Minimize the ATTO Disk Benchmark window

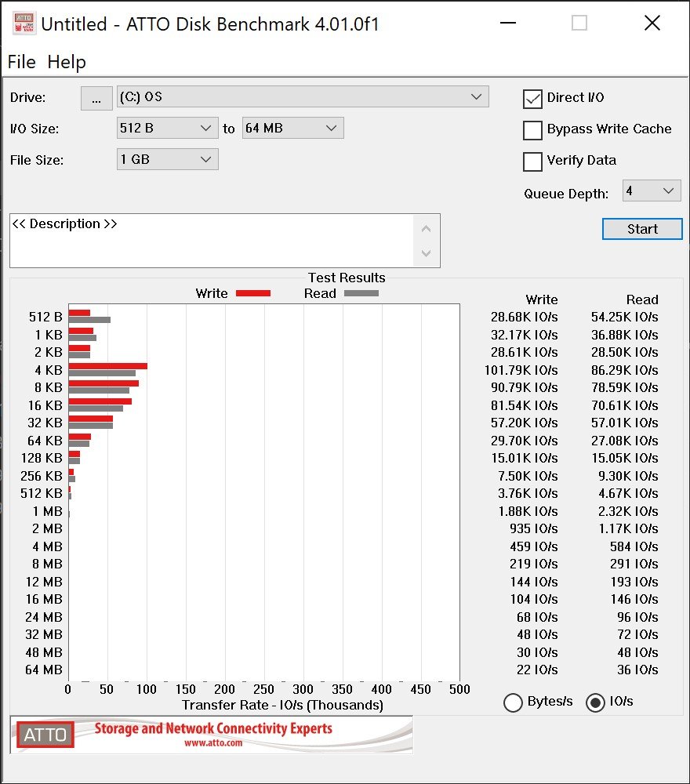click(507, 23)
